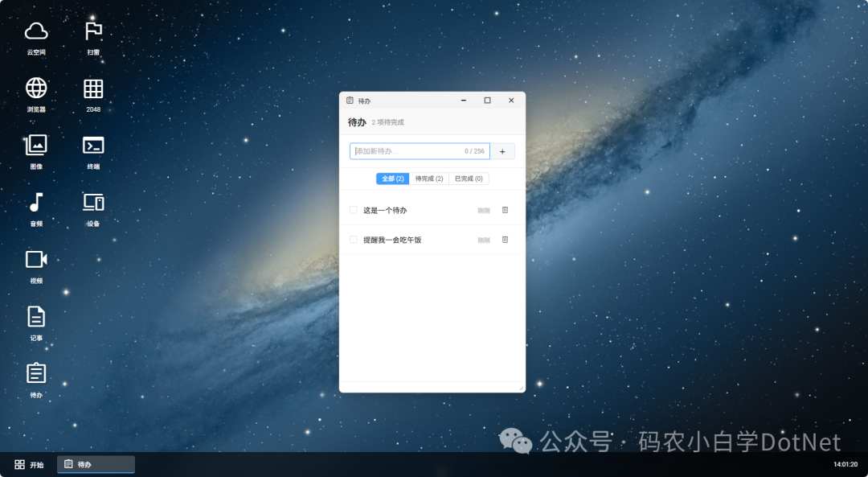The image size is (868, 477).
Task: Maximize the 待办 window
Action: point(487,101)
